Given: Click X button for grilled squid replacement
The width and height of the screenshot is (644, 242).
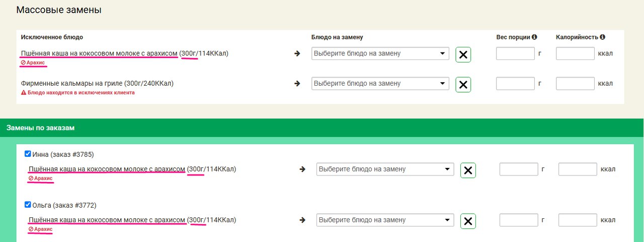Looking at the screenshot, I should [x=463, y=85].
